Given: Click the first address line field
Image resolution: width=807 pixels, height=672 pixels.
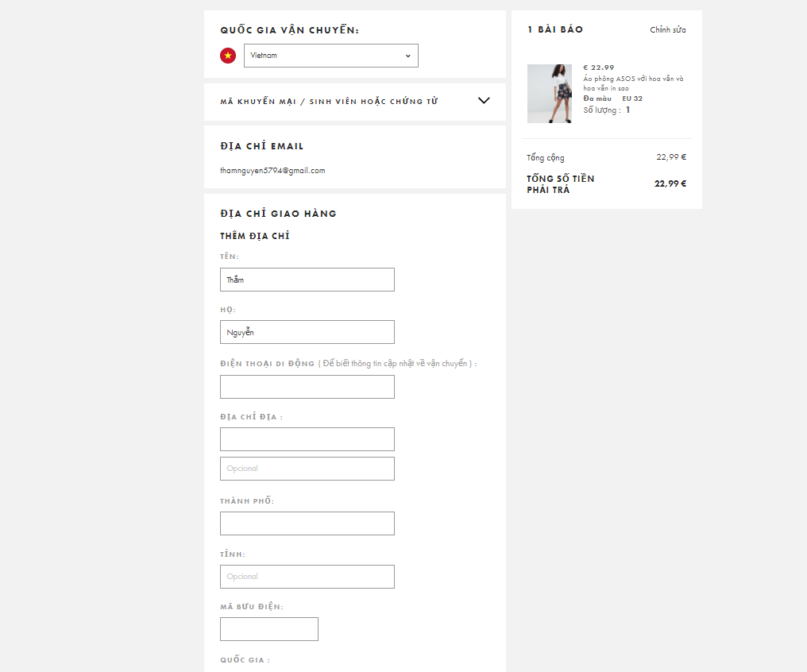Looking at the screenshot, I should (x=307, y=439).
